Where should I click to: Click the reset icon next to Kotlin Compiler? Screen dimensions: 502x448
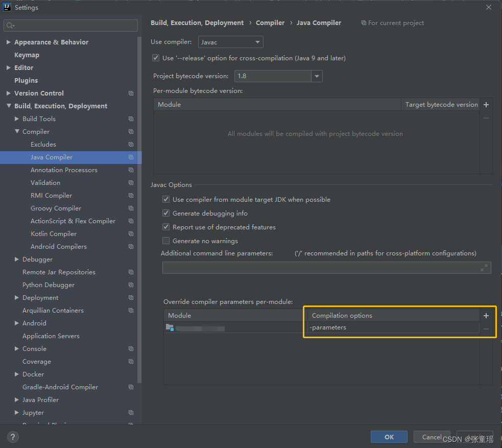(x=131, y=233)
